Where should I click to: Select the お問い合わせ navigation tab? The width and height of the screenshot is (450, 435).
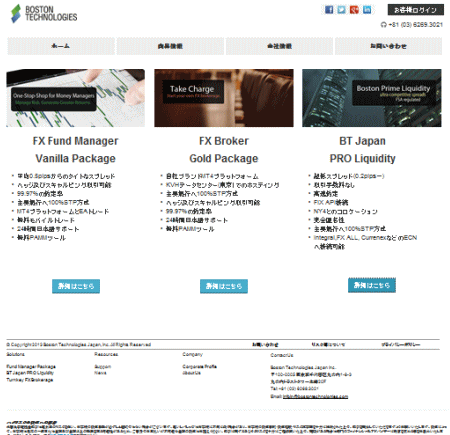click(x=388, y=46)
